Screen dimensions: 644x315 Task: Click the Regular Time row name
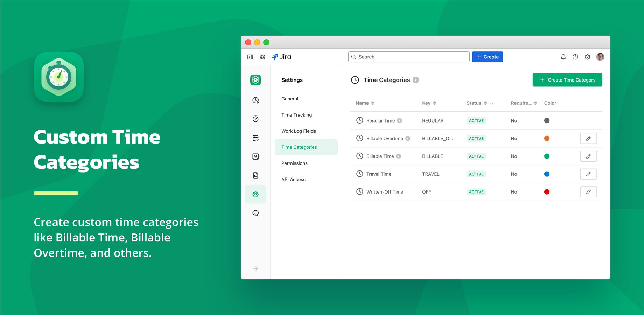point(380,120)
